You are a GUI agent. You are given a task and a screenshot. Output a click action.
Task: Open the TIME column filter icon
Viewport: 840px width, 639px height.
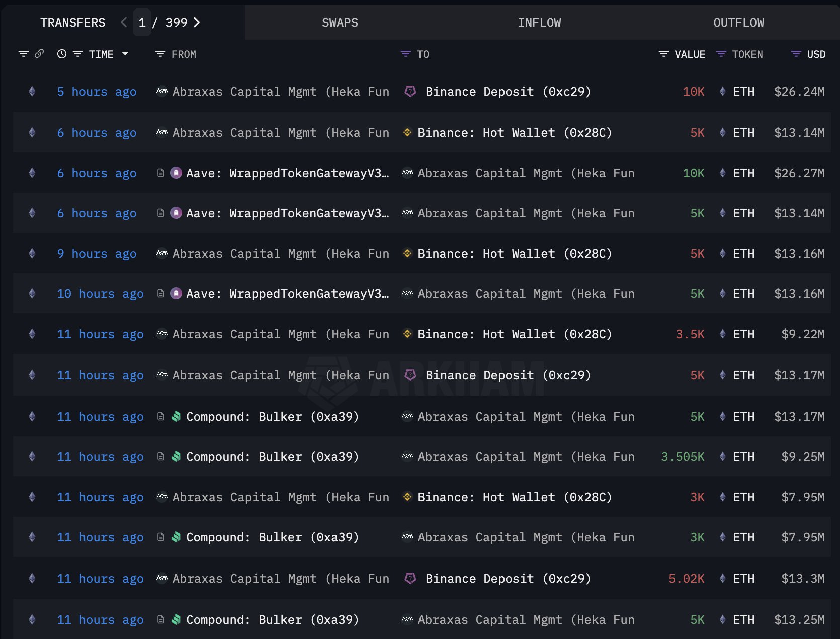[x=78, y=54]
